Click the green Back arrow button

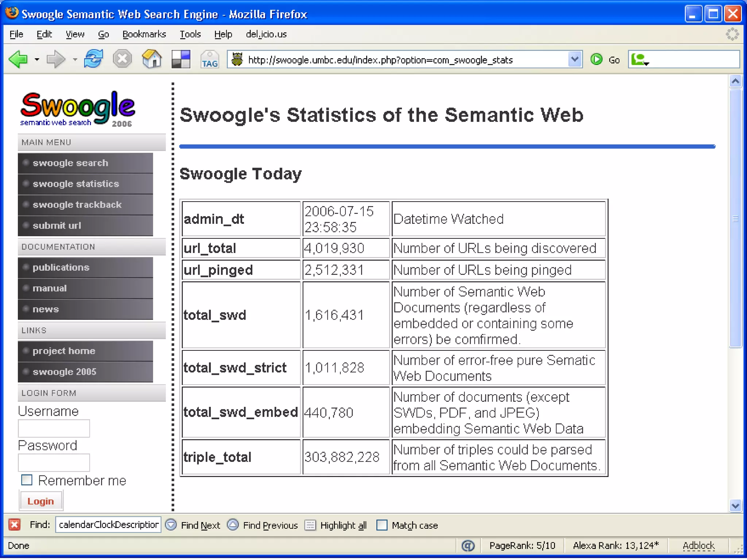coord(18,59)
